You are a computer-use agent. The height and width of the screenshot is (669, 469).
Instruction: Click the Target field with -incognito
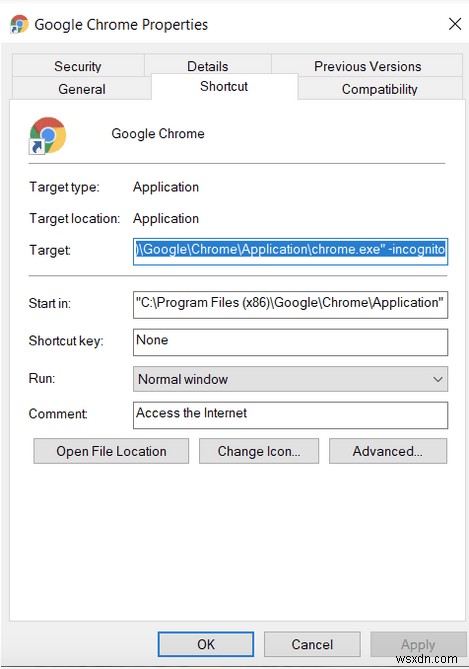tap(290, 251)
